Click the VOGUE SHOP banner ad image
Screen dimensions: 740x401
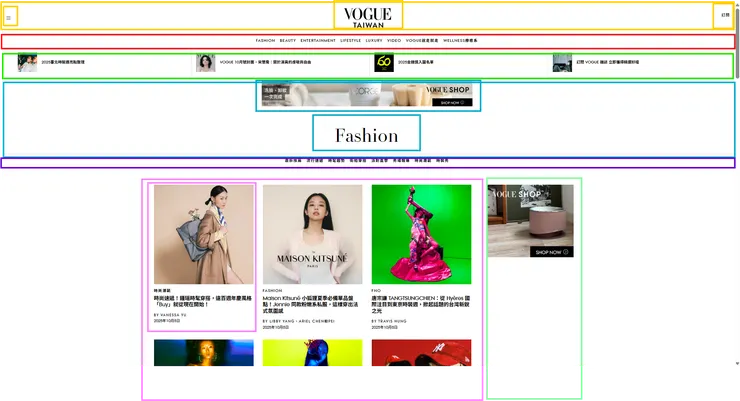[x=368, y=96]
